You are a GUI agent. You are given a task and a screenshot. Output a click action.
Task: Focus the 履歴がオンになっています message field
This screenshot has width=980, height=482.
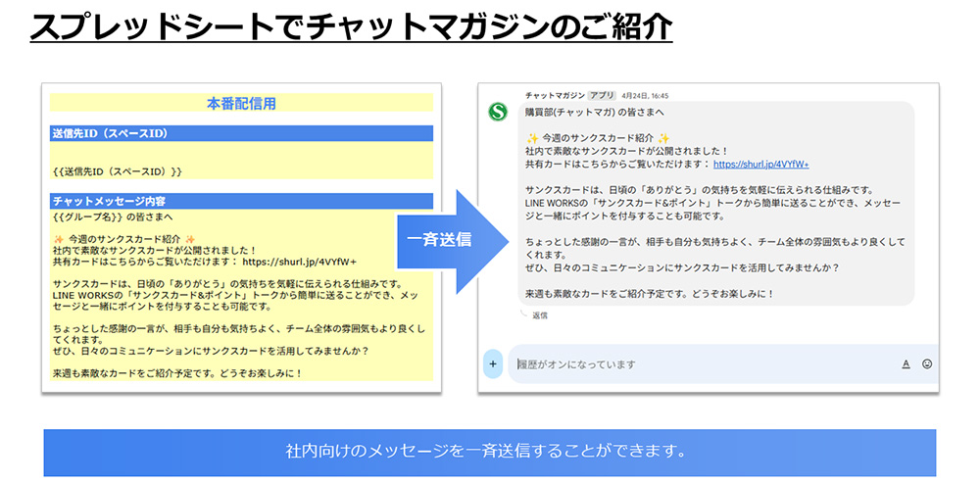[723, 363]
